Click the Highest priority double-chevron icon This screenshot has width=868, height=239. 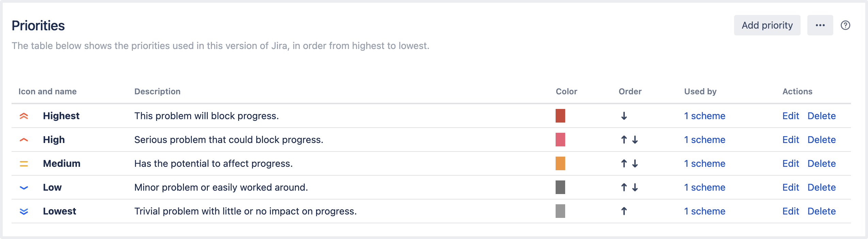click(x=24, y=116)
